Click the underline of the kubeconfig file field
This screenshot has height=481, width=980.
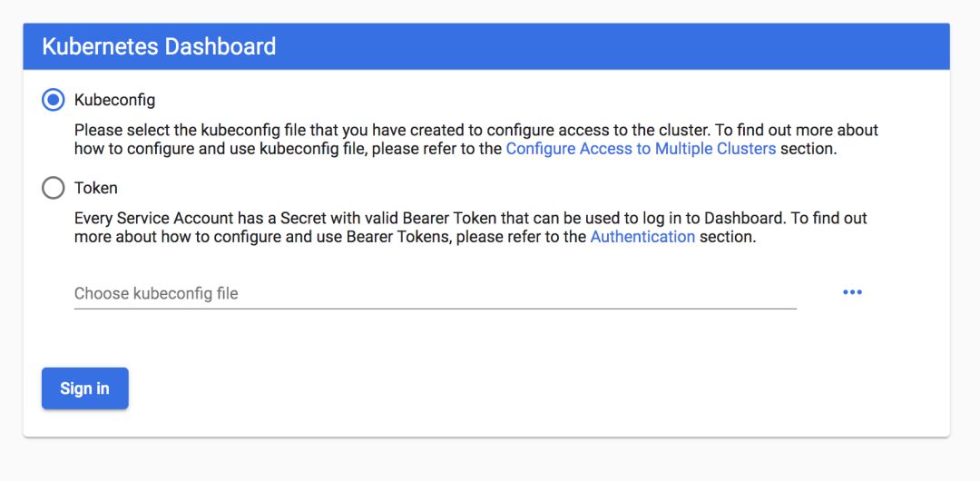click(x=435, y=309)
